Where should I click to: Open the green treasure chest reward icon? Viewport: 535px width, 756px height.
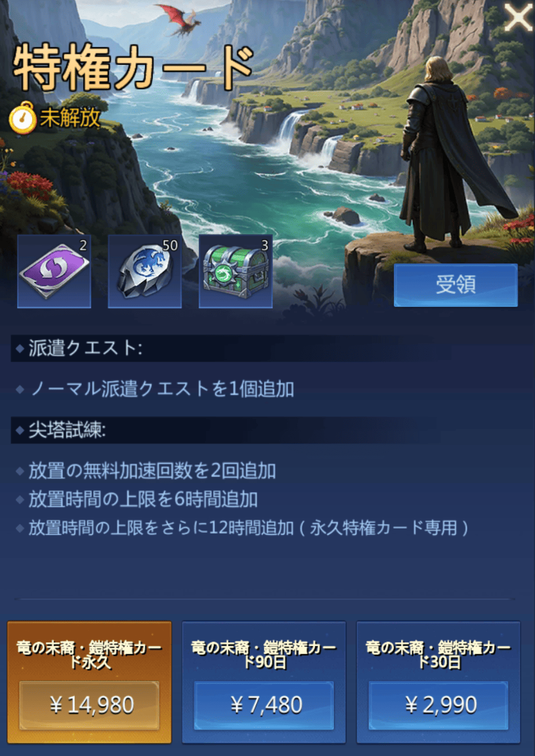tap(236, 271)
